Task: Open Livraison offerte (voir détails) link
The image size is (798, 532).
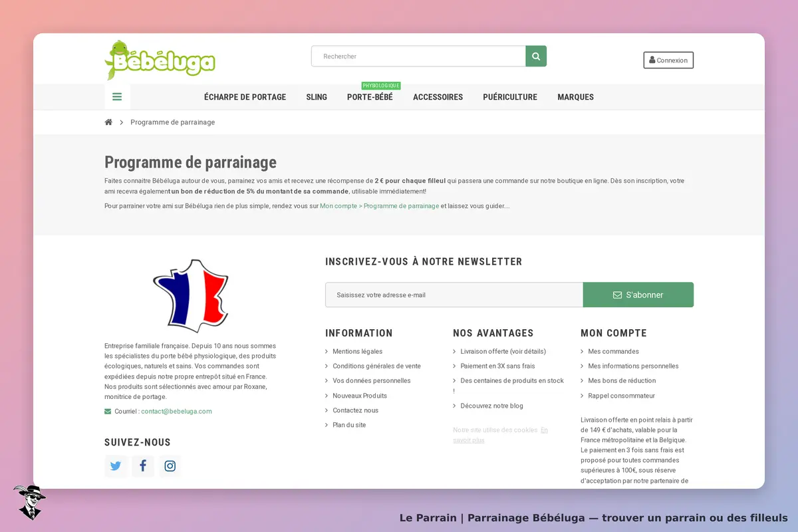Action: [503, 352]
